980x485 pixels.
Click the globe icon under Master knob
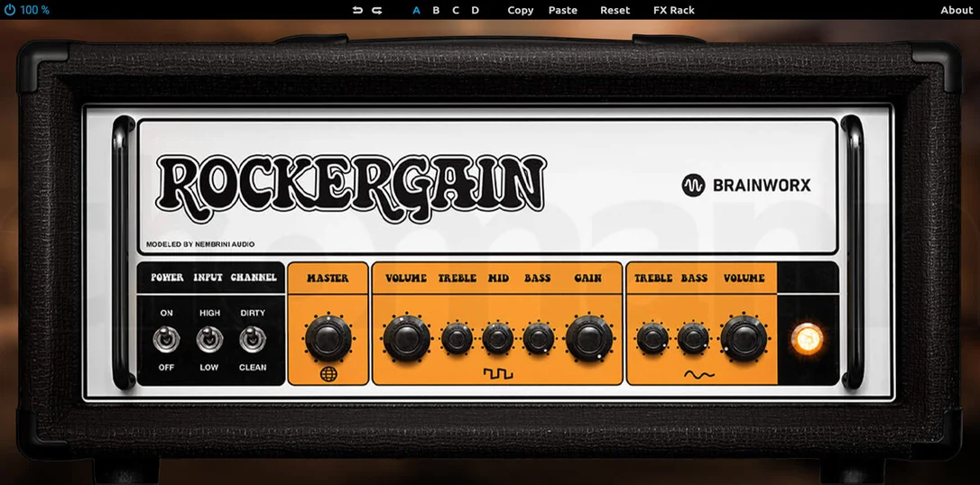pyautogui.click(x=328, y=374)
